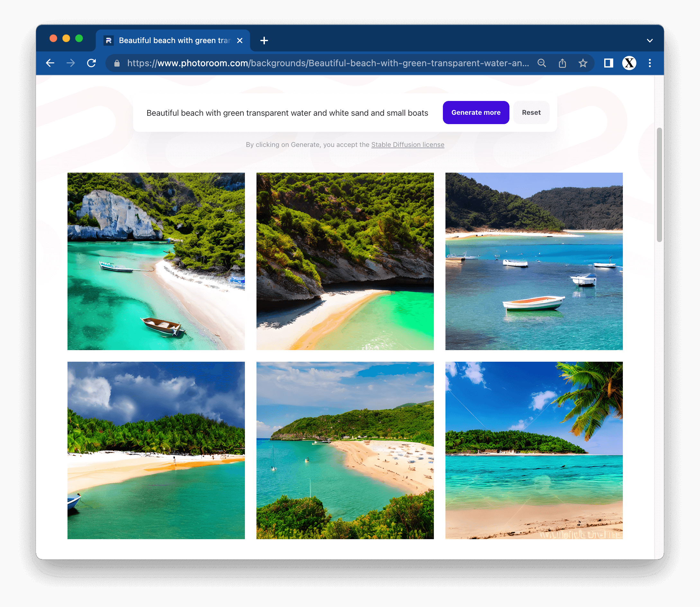Open a new tab with plus button

coord(264,41)
